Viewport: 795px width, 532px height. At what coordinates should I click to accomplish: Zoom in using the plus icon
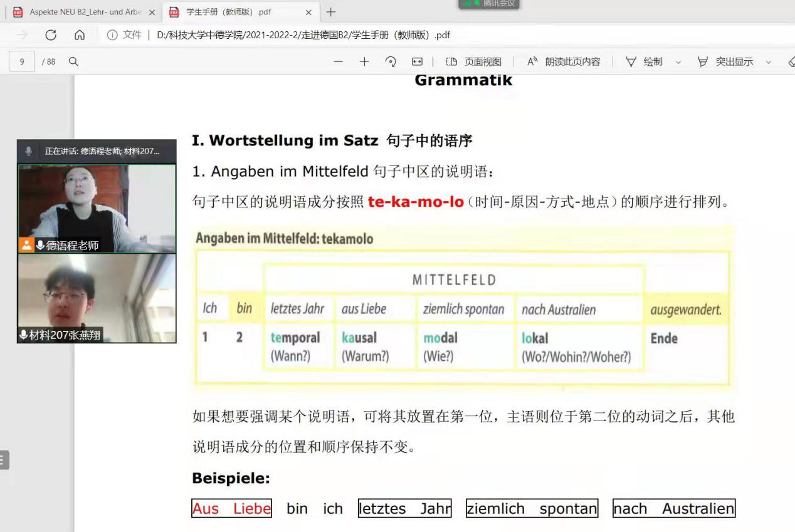point(364,61)
